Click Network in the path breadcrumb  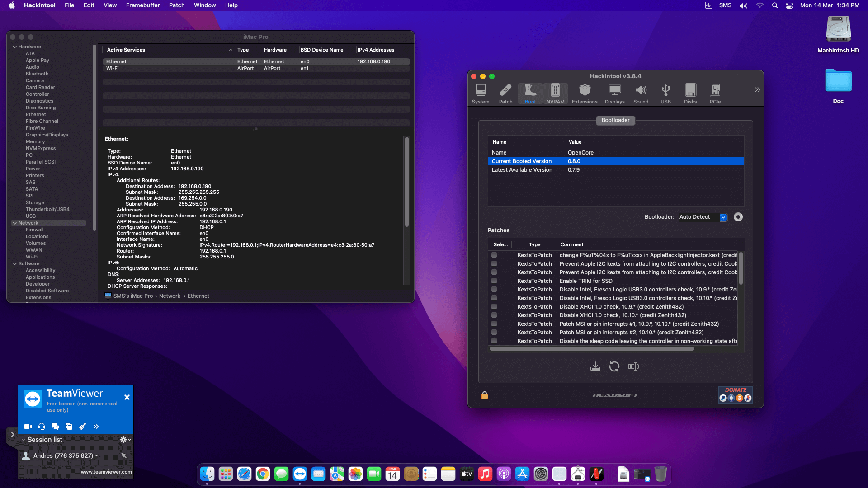[170, 296]
